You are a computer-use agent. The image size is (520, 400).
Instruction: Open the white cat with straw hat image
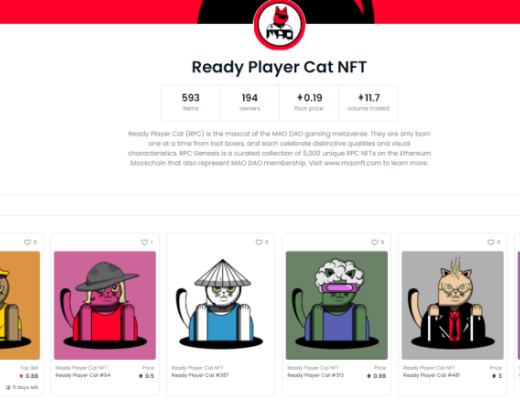coord(221,305)
